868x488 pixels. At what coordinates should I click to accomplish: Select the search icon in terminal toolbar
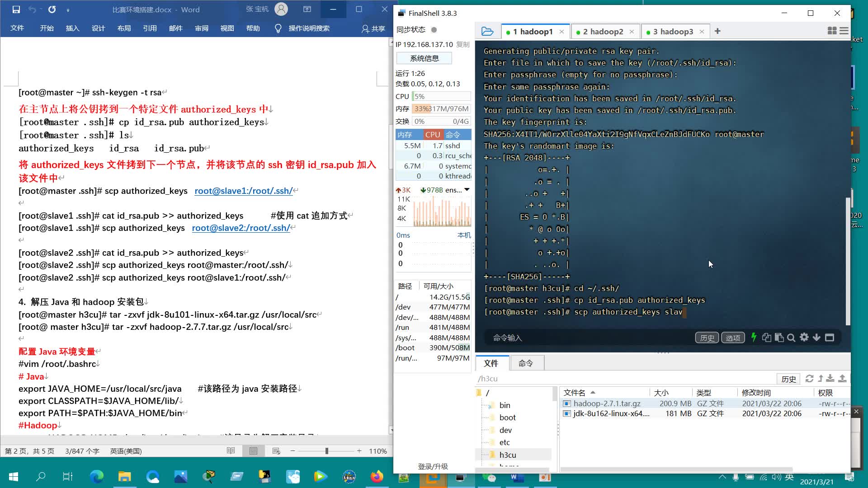point(791,338)
